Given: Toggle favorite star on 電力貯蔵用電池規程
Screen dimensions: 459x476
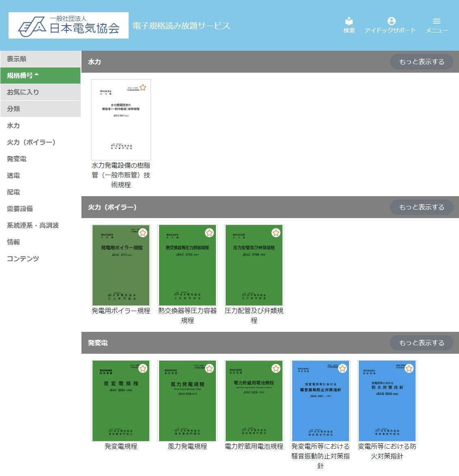Looking at the screenshot, I should [x=276, y=368].
